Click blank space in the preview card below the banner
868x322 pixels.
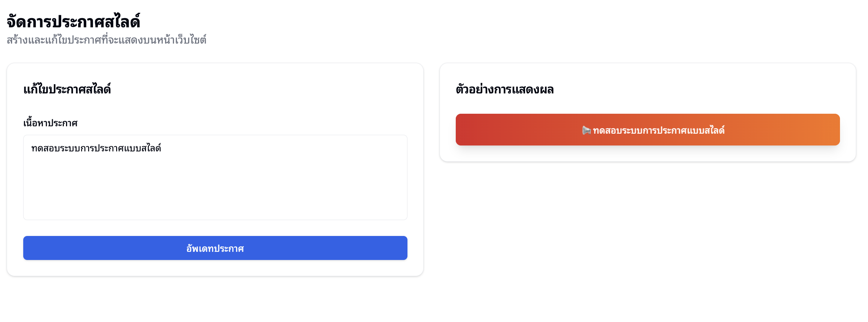[647, 154]
